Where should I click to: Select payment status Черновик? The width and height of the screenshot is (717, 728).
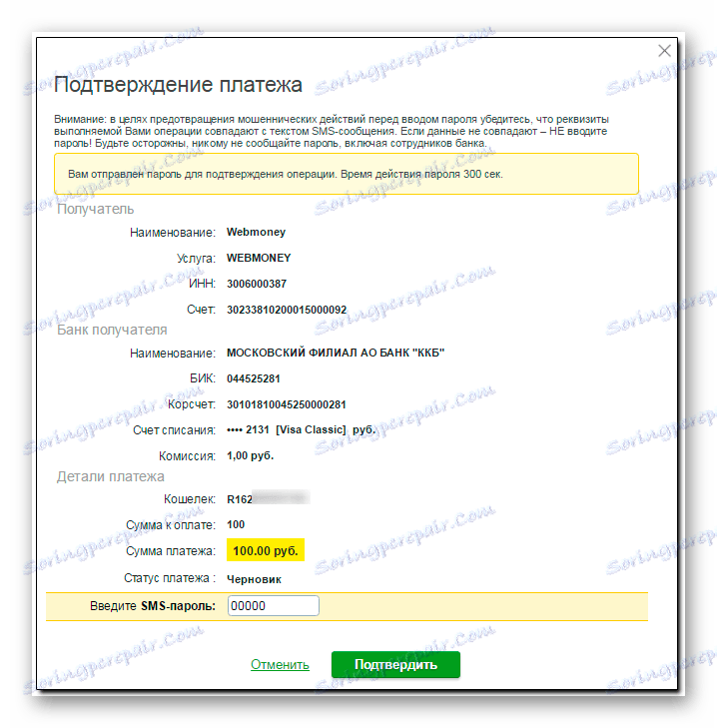(x=254, y=579)
